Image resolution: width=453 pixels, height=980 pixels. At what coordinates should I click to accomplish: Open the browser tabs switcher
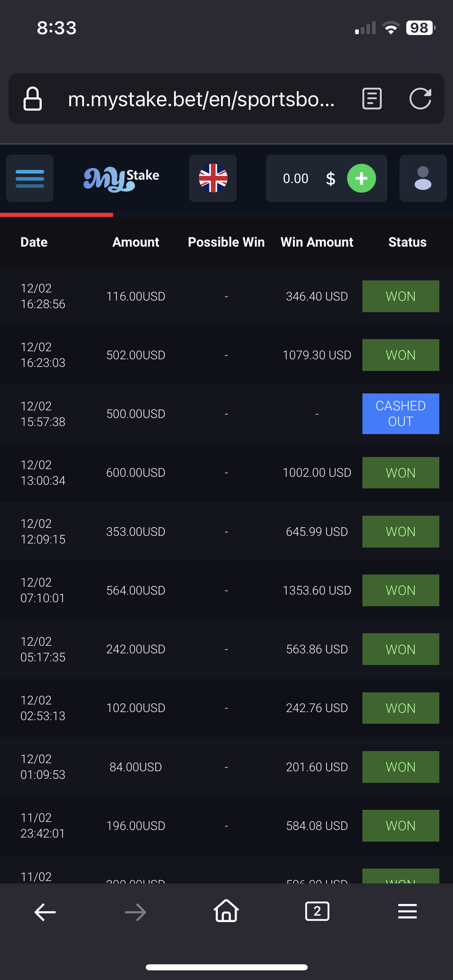[317, 911]
